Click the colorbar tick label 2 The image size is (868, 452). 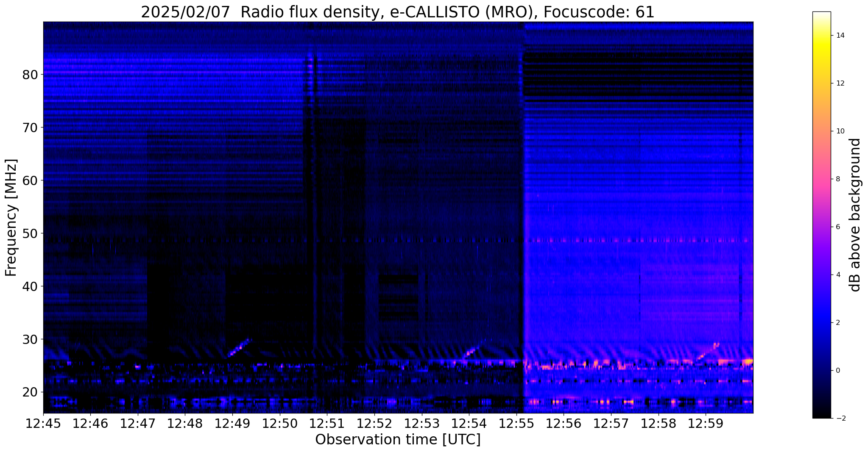point(838,323)
